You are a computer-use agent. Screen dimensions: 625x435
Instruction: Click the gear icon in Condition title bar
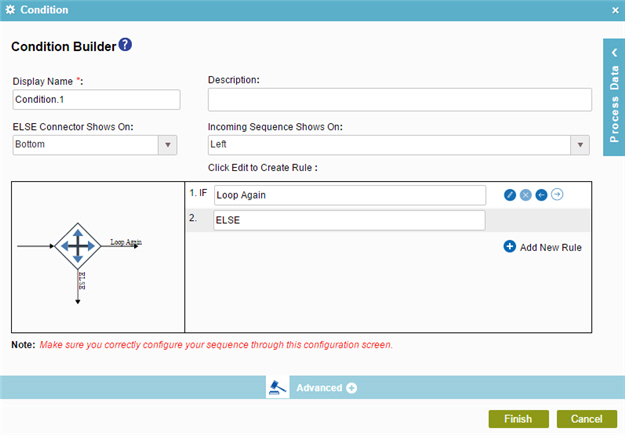coord(10,10)
